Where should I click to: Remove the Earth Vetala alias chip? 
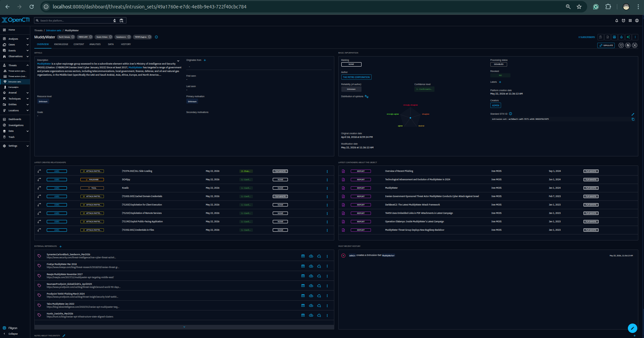point(73,37)
